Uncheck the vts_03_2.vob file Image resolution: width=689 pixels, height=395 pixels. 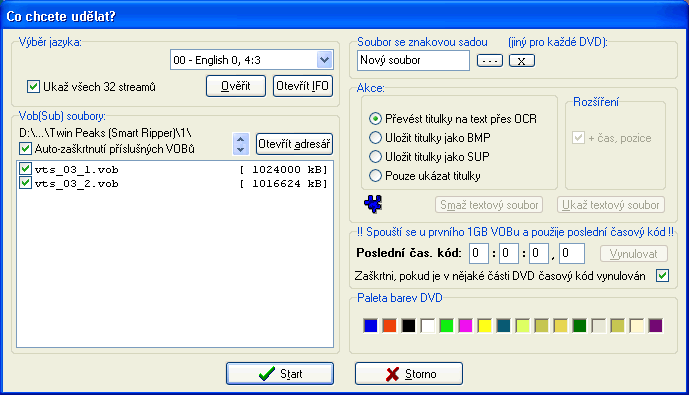[x=25, y=183]
